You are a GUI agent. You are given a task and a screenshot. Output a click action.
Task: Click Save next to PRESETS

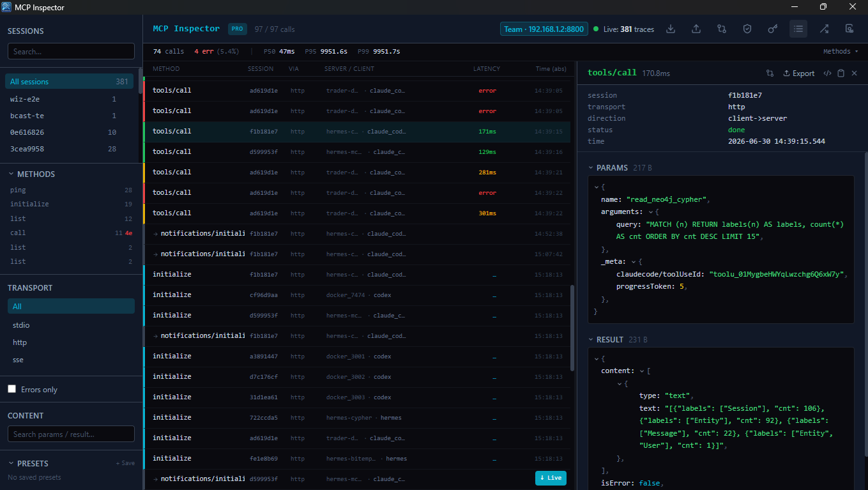[x=125, y=463]
